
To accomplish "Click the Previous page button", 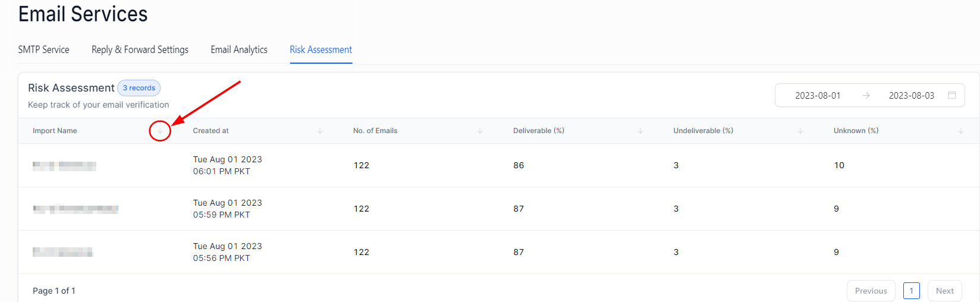I will pos(871,291).
